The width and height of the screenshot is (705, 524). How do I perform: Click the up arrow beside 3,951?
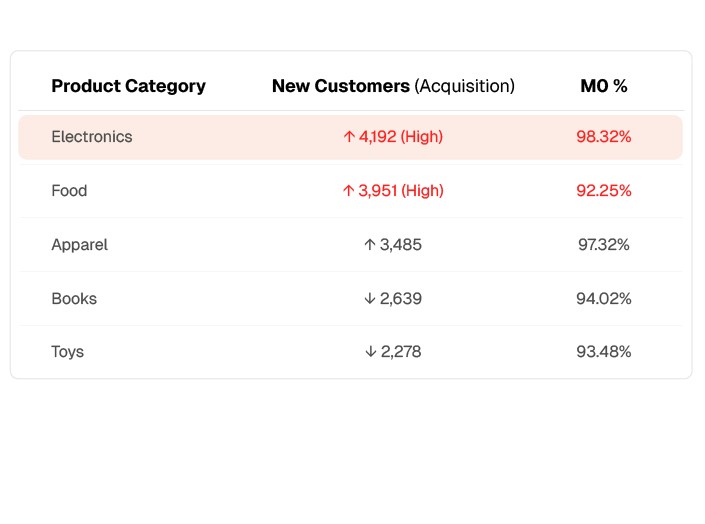pyautogui.click(x=348, y=191)
